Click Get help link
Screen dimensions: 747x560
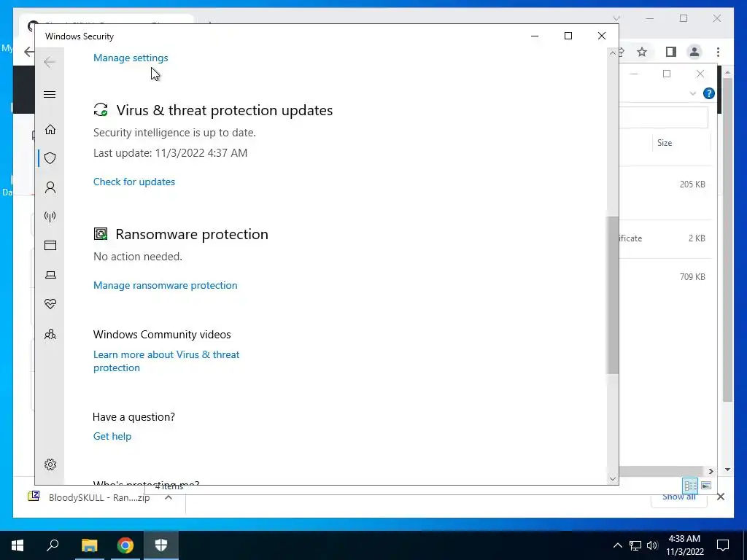coord(112,436)
